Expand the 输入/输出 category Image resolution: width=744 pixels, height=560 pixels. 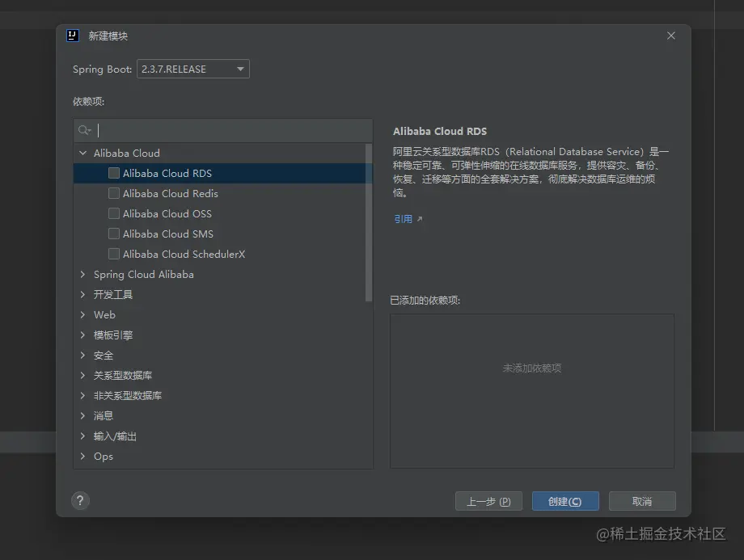pyautogui.click(x=83, y=436)
